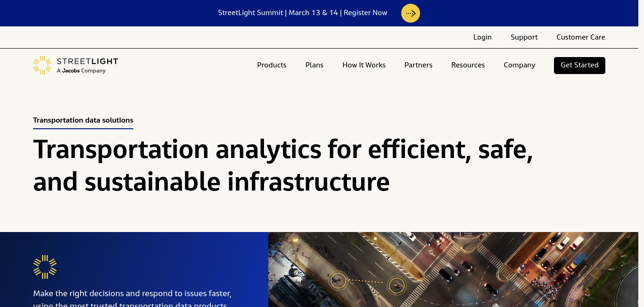Go to the Login link
The height and width of the screenshot is (307, 644).
tap(482, 37)
